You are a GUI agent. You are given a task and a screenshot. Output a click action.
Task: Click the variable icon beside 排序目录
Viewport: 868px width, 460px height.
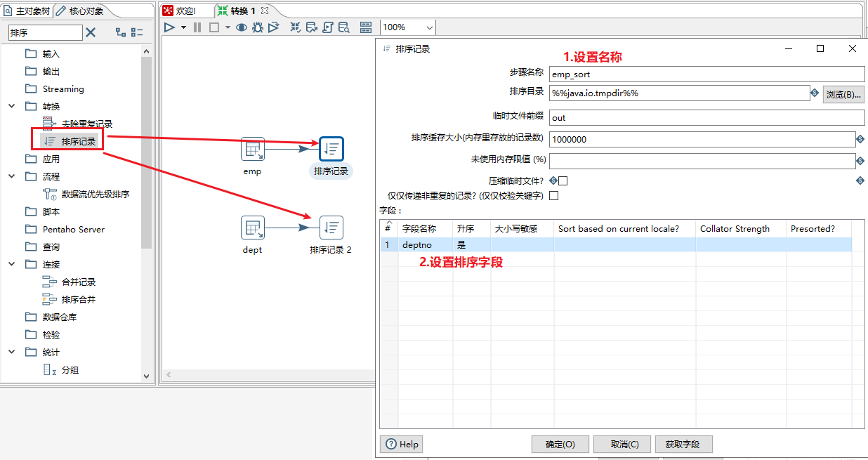[815, 93]
